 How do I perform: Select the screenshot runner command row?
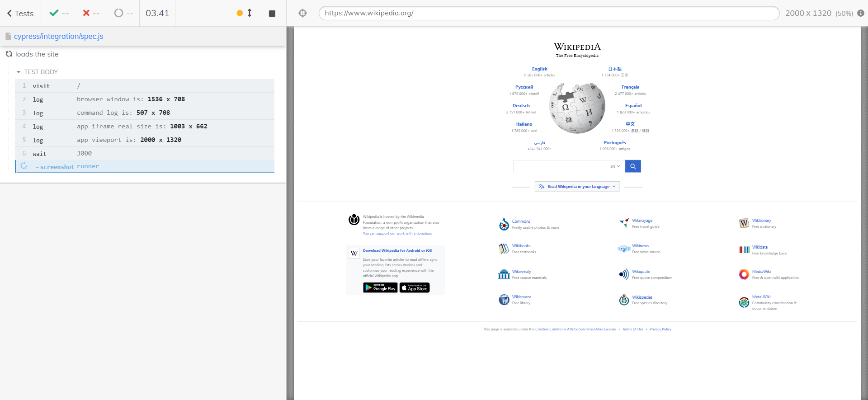coord(145,167)
